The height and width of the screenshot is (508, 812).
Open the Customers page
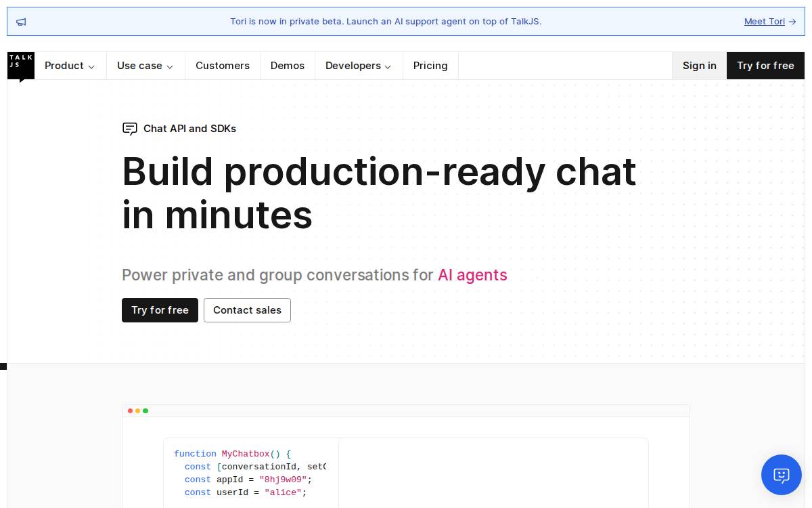point(223,66)
